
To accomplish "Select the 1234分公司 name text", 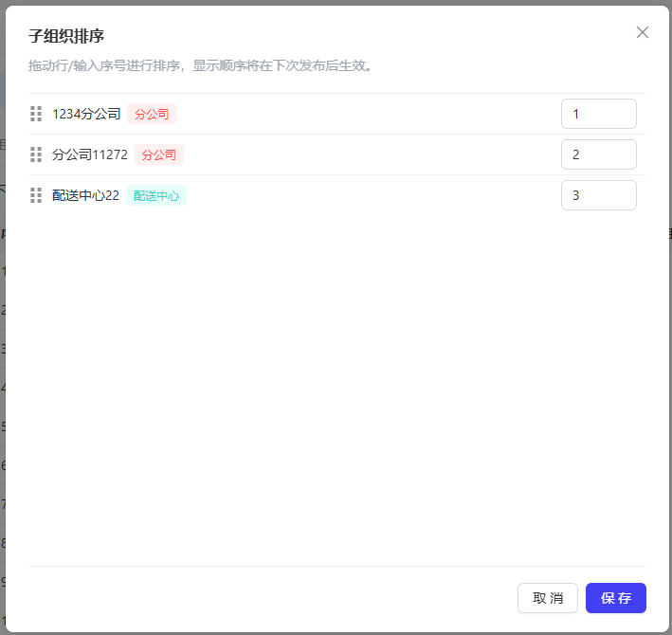I will [86, 114].
